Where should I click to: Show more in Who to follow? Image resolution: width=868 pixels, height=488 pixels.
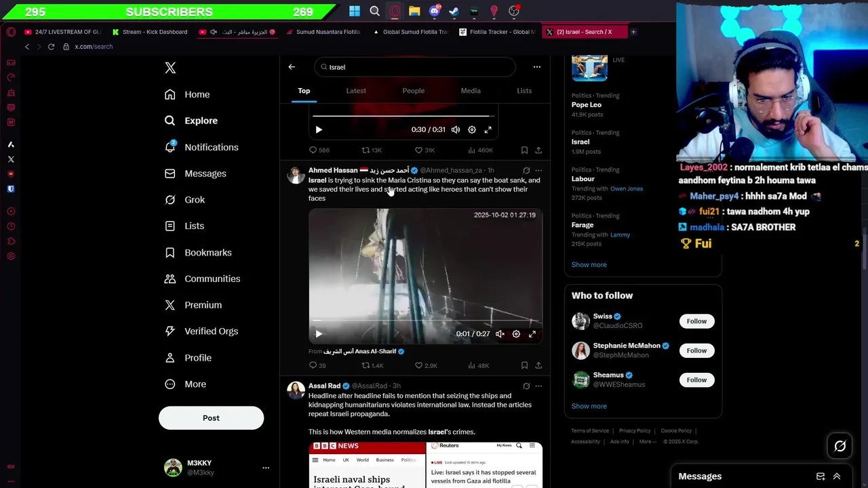pyautogui.click(x=589, y=407)
